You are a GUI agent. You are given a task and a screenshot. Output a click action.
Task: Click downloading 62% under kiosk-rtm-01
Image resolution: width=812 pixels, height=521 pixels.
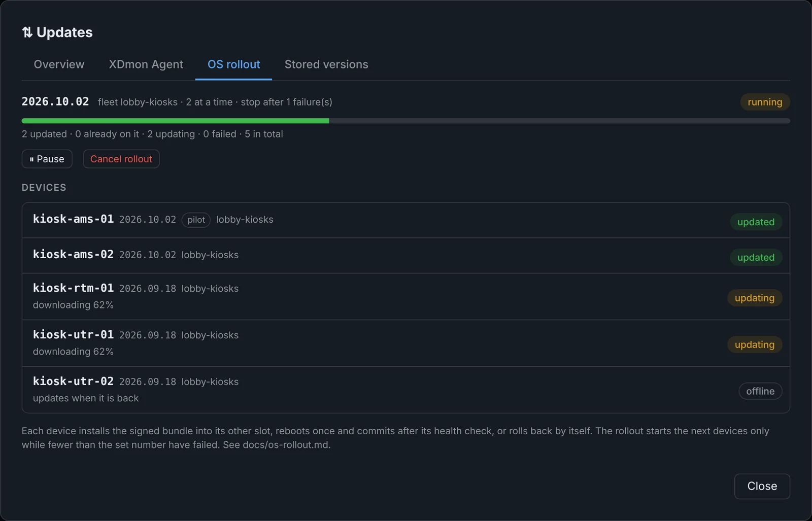pos(73,305)
